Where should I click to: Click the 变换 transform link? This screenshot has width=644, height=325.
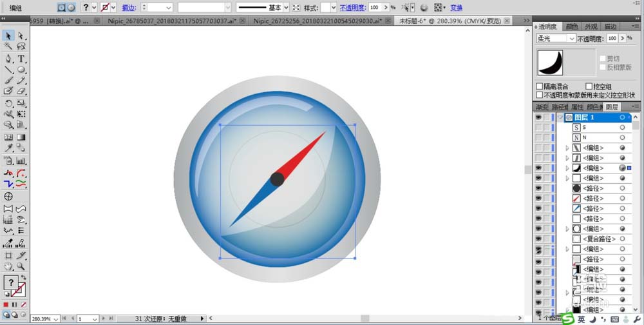point(457,7)
